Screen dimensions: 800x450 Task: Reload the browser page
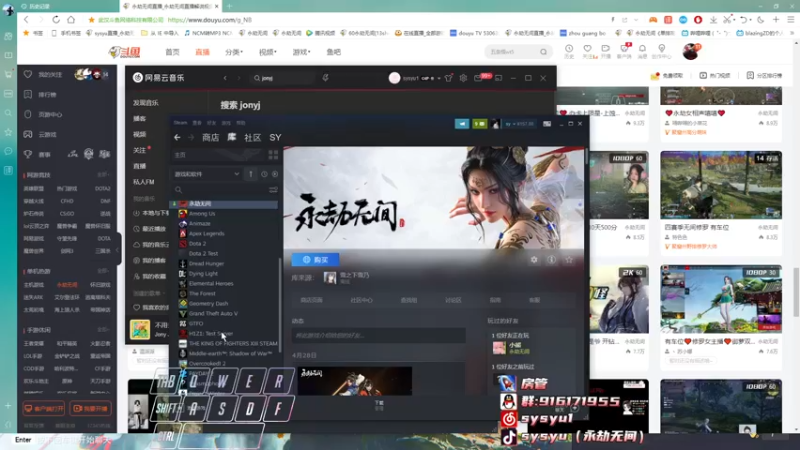56,19
